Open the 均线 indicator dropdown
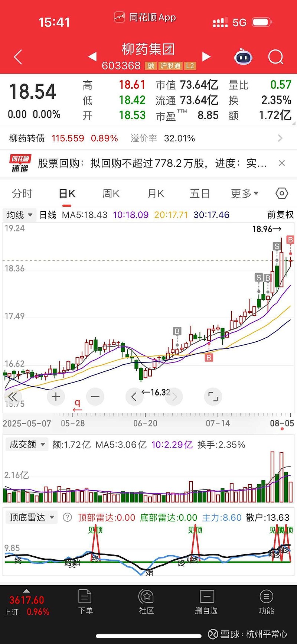This screenshot has height=644, width=297. pyautogui.click(x=19, y=215)
